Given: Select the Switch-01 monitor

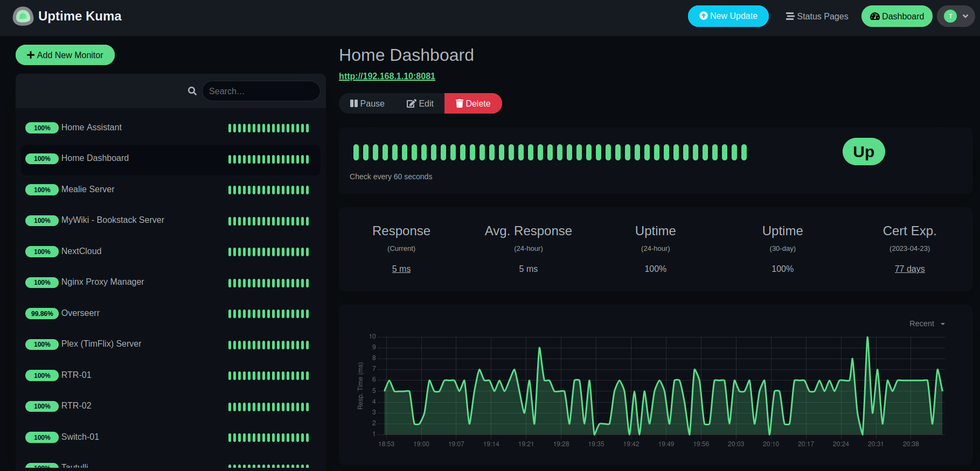Looking at the screenshot, I should tap(170, 437).
